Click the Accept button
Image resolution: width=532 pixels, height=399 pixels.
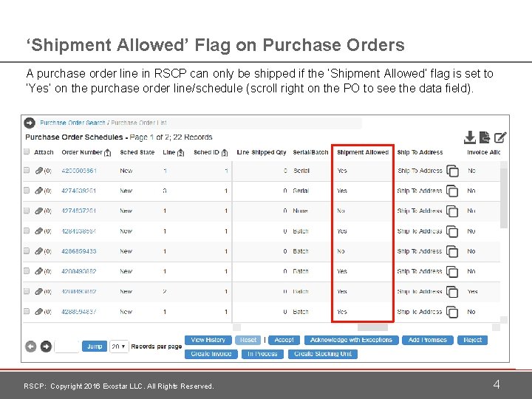point(284,340)
